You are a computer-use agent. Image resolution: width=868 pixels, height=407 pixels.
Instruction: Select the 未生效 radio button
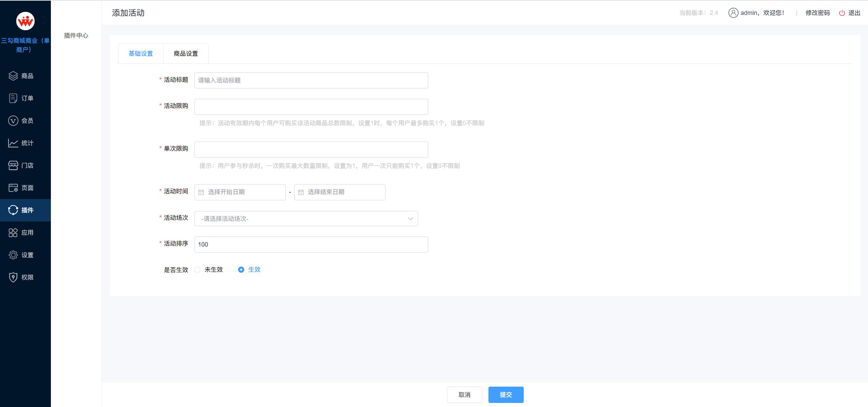pyautogui.click(x=197, y=270)
